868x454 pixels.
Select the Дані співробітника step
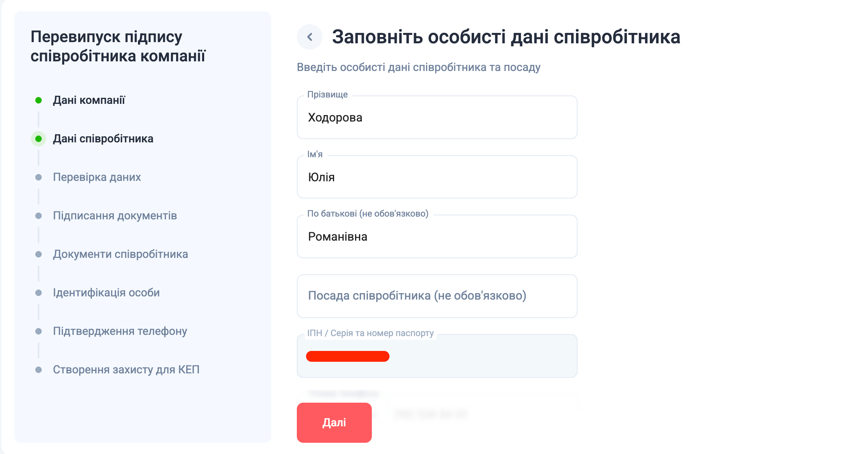103,139
